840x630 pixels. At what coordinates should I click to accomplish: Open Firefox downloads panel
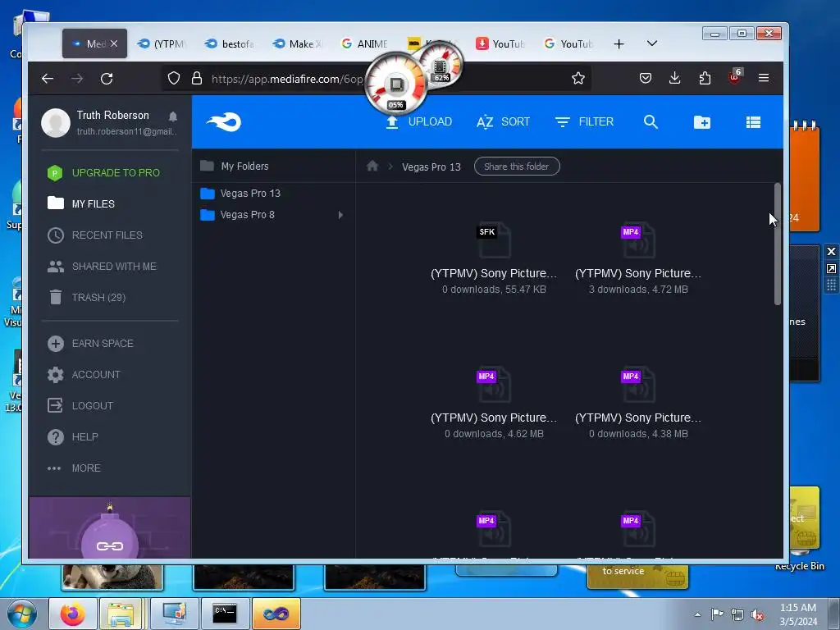[x=675, y=78]
